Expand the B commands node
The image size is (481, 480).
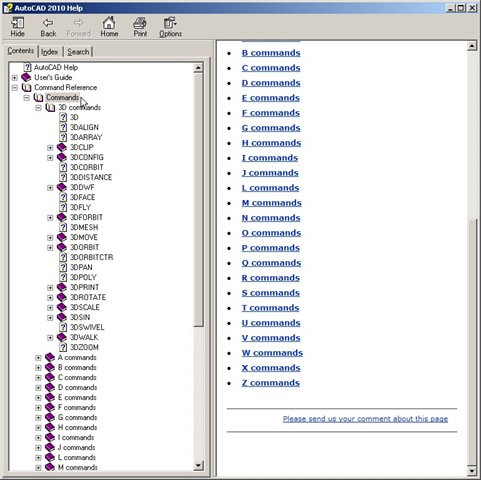tap(38, 368)
